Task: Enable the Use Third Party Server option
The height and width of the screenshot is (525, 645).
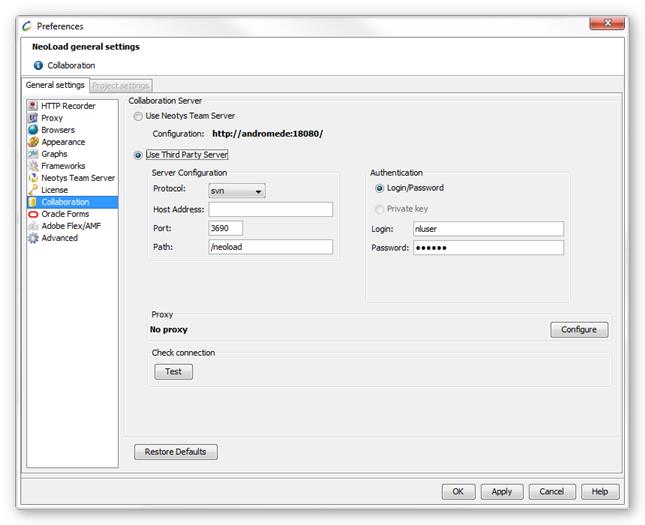Action: click(138, 155)
